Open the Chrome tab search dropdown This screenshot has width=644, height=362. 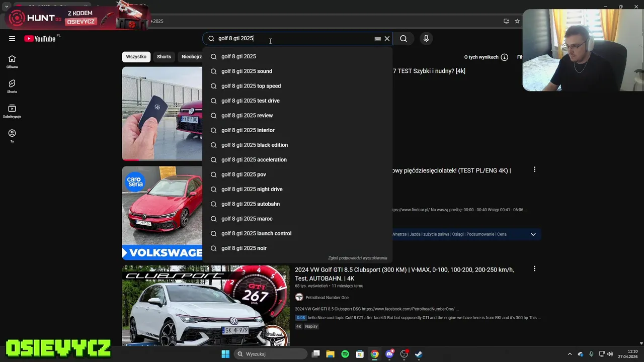click(6, 7)
